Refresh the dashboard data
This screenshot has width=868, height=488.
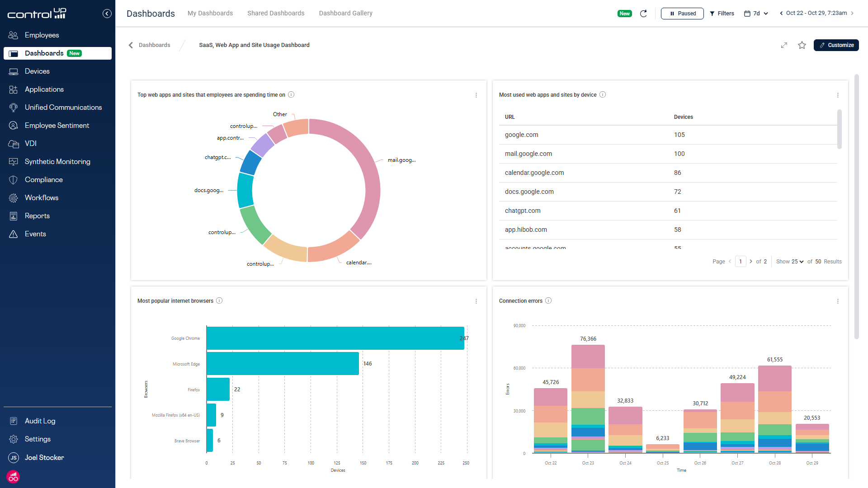pos(643,13)
